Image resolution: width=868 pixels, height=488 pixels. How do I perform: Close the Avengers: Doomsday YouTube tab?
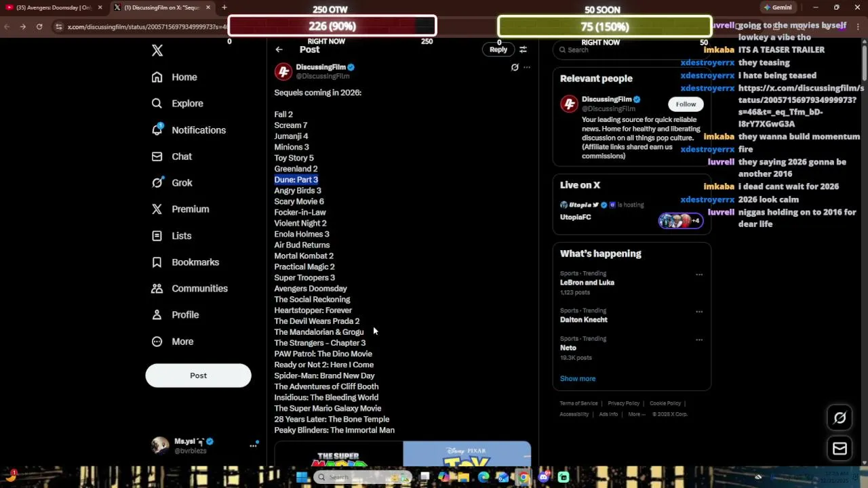(100, 7)
